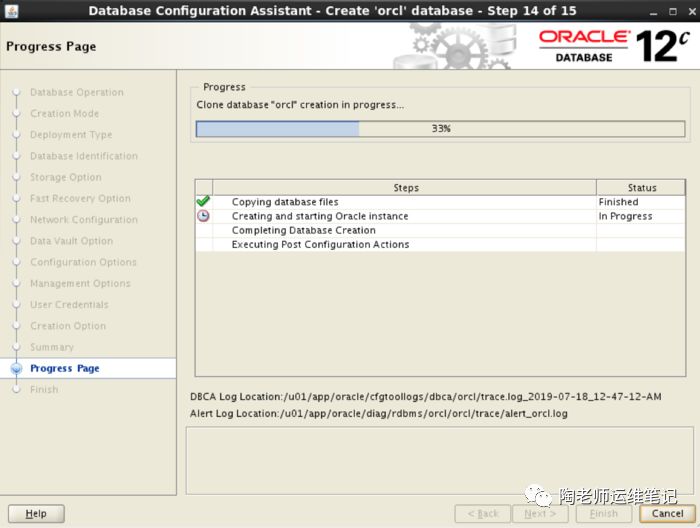
Task: Click the green checkmark beside Copying database files
Action: pyautogui.click(x=203, y=201)
